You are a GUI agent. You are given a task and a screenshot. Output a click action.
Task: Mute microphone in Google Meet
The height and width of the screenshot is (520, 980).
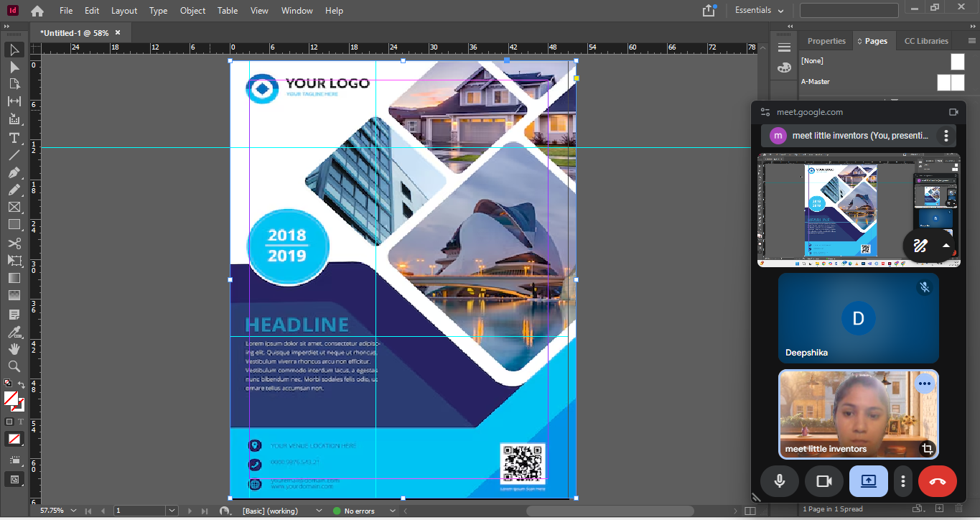coord(780,481)
